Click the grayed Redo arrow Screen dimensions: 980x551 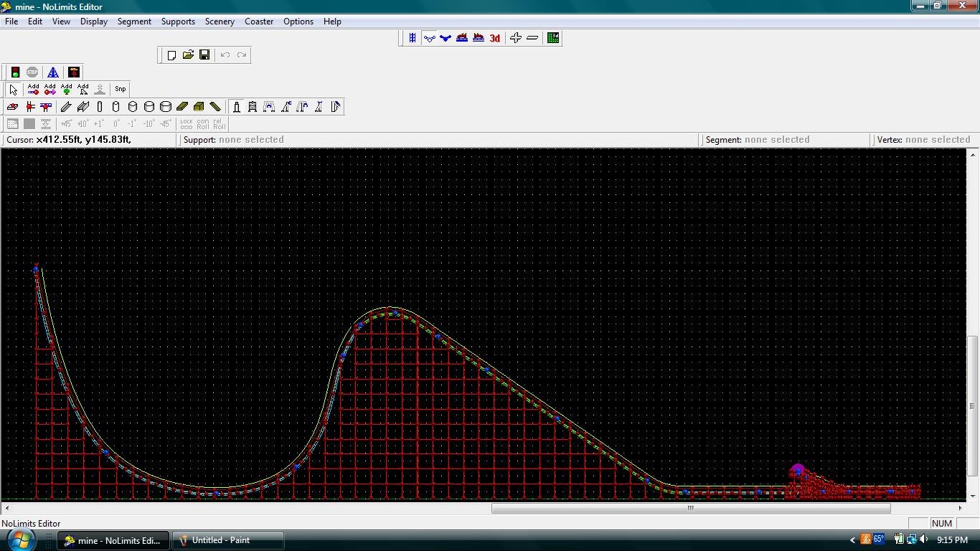point(242,55)
